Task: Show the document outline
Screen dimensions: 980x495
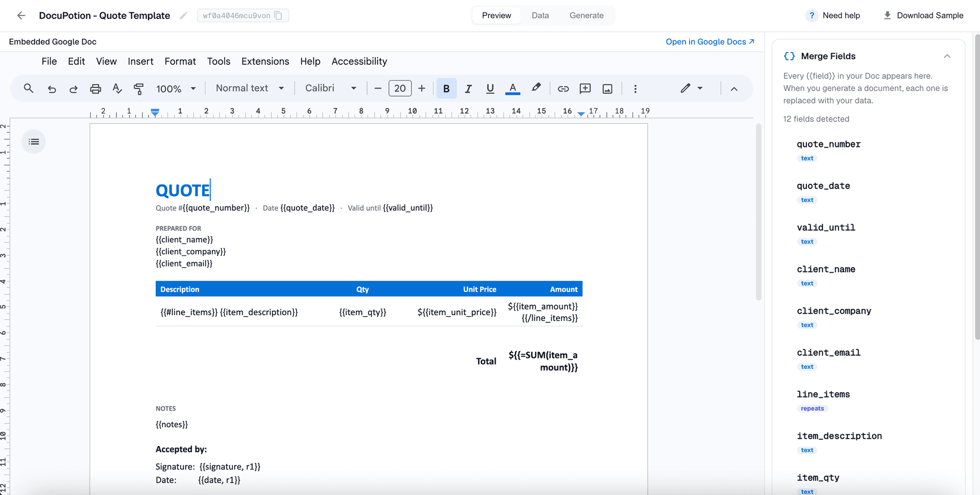Action: tap(34, 142)
